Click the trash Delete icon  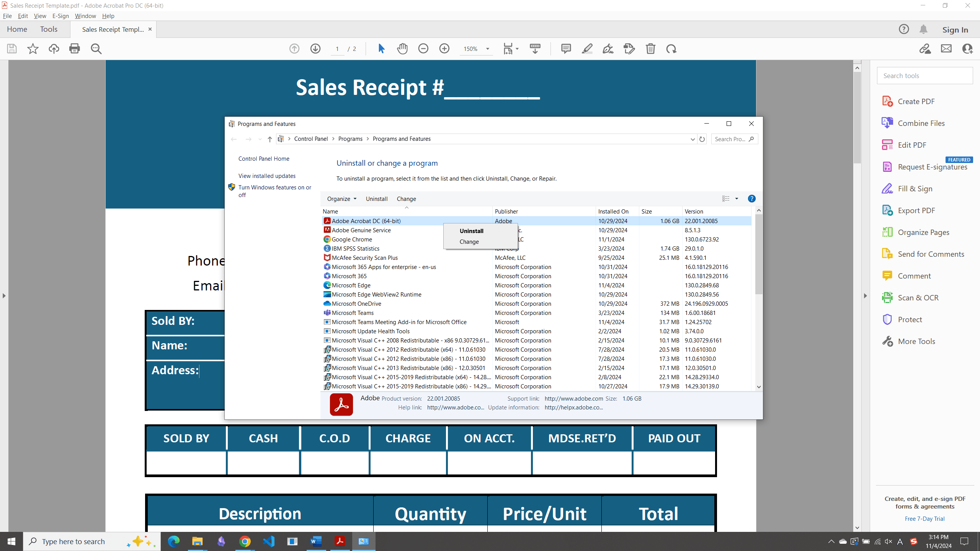point(650,49)
